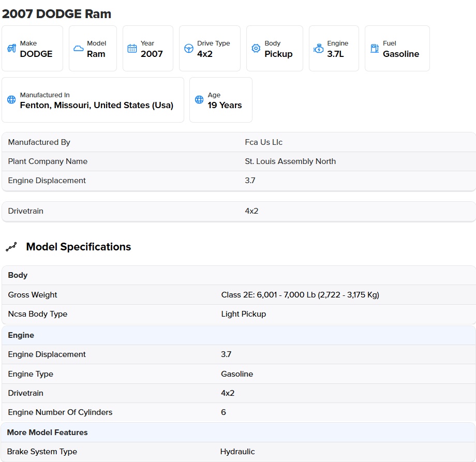This screenshot has width=476, height=462.
Task: Click the Fca Us Llc manufacturer value
Action: pos(263,142)
